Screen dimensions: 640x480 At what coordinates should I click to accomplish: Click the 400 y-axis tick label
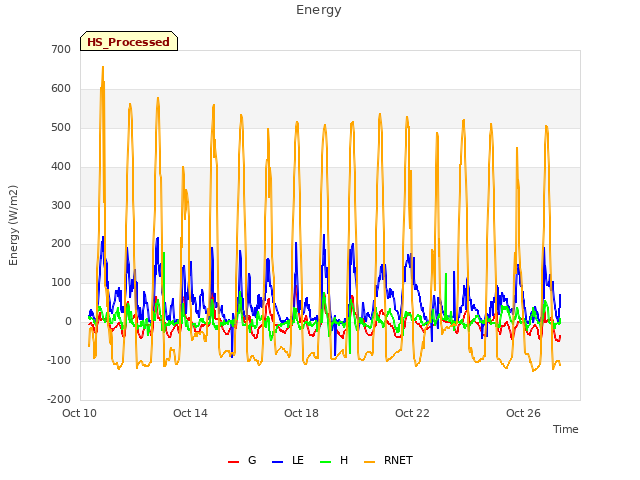[61, 167]
